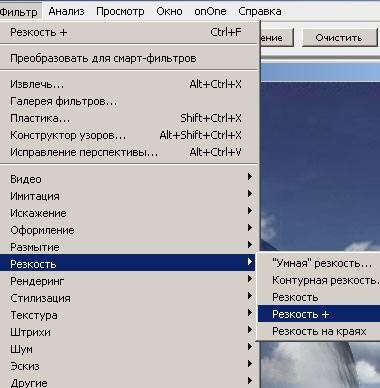Expand the Стилизация submenu
380x388 pixels.
[x=129, y=298]
